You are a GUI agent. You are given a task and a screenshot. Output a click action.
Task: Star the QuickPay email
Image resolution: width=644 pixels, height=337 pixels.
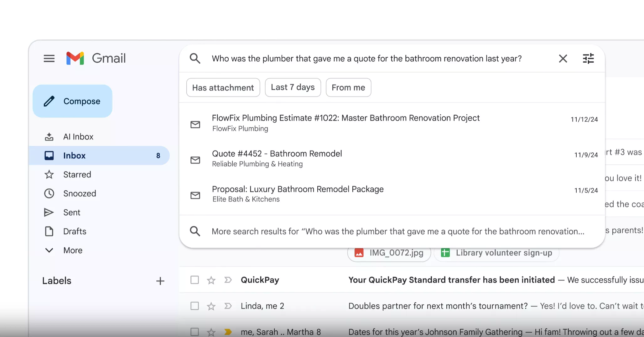pyautogui.click(x=211, y=280)
